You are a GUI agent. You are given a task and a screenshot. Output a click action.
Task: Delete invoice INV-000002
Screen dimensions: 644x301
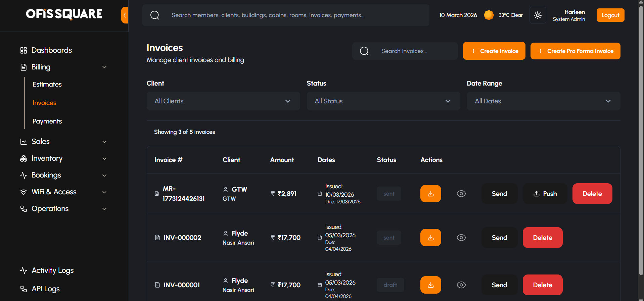tap(543, 238)
